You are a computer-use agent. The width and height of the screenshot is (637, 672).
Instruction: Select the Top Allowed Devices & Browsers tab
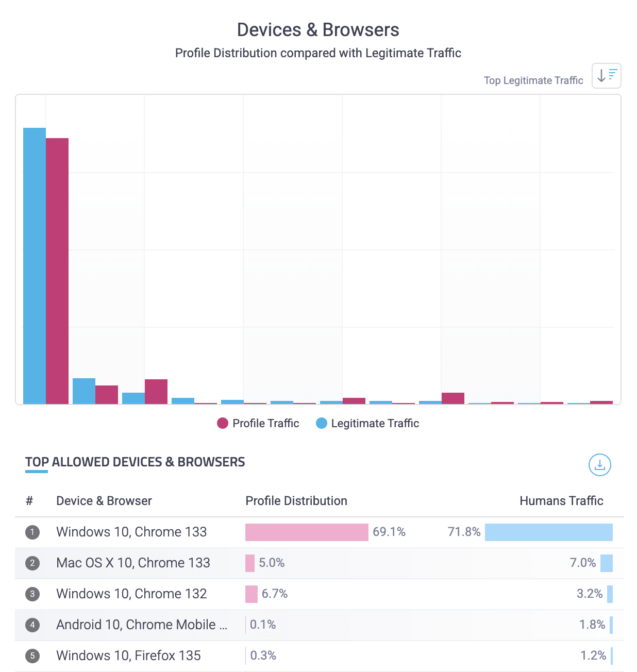point(135,462)
